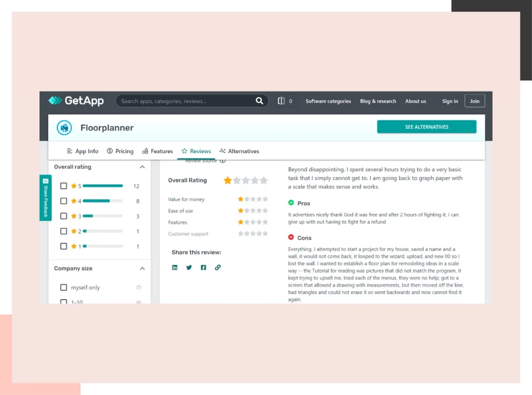This screenshot has height=395, width=532.
Task: Click the Cons heading
Action: click(304, 238)
